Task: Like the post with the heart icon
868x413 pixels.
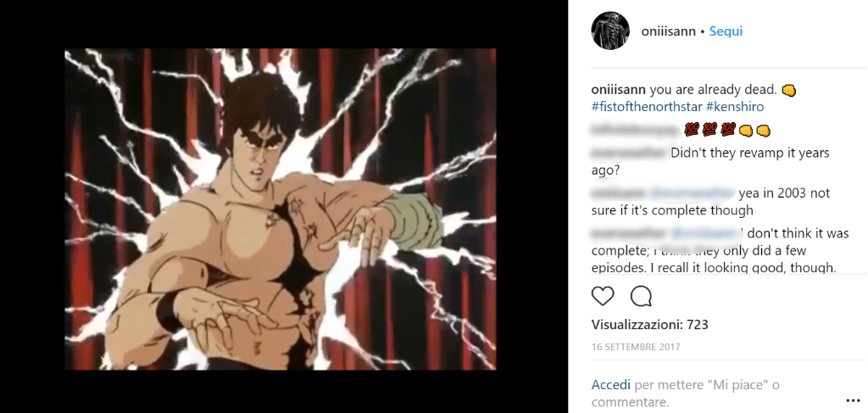Action: [603, 296]
